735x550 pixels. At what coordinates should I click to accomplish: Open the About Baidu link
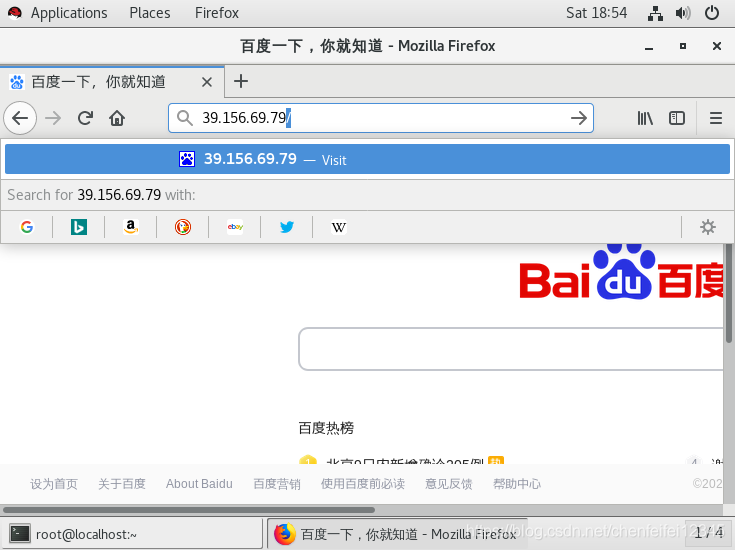click(199, 483)
